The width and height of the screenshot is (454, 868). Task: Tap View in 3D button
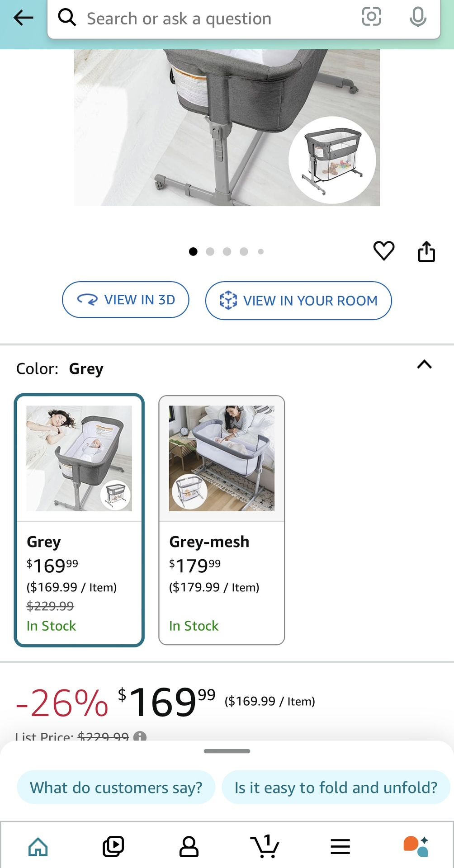click(126, 300)
